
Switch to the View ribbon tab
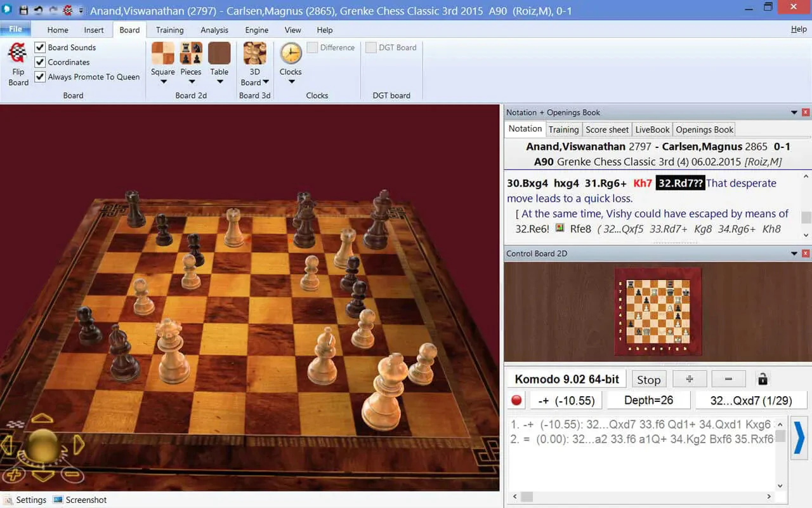click(x=293, y=30)
